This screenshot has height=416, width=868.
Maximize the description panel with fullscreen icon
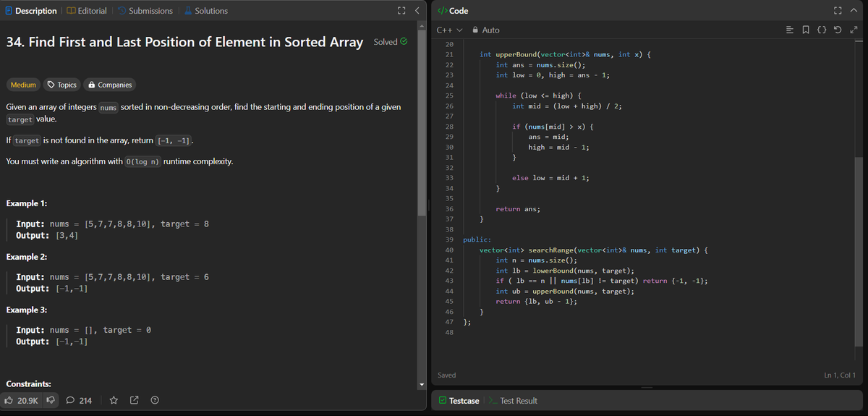[401, 11]
